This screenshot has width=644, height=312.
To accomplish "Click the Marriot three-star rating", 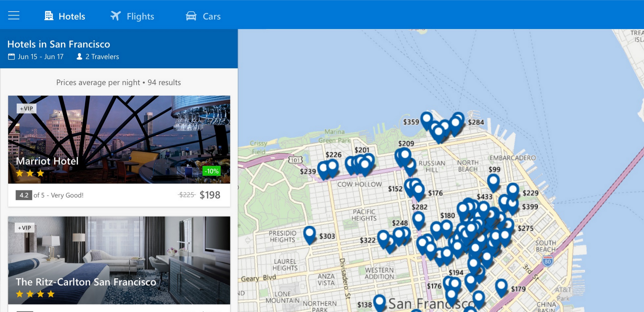I will click(30, 173).
